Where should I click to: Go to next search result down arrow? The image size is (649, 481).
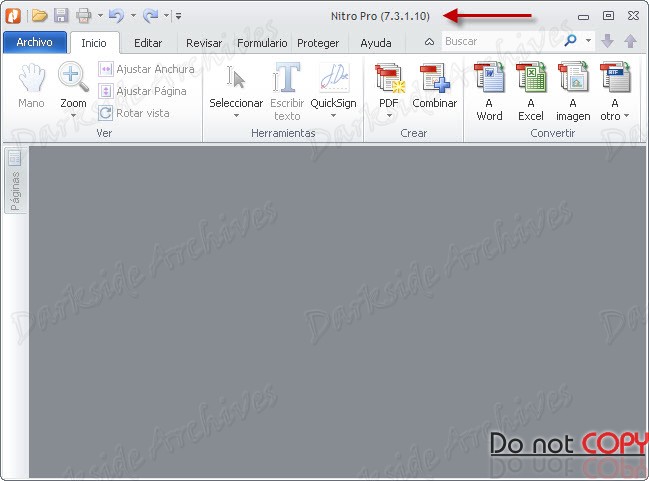(607, 41)
